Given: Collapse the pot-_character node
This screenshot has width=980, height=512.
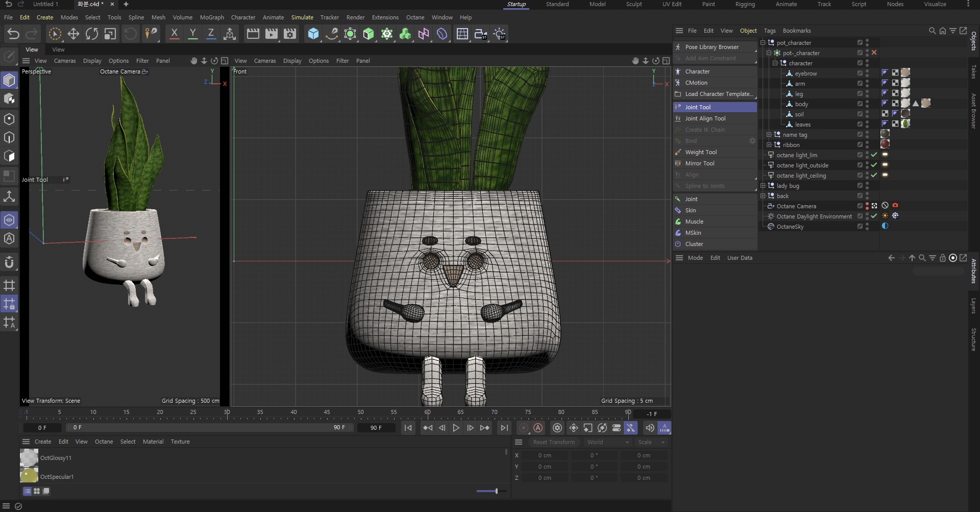Looking at the screenshot, I should tap(769, 53).
